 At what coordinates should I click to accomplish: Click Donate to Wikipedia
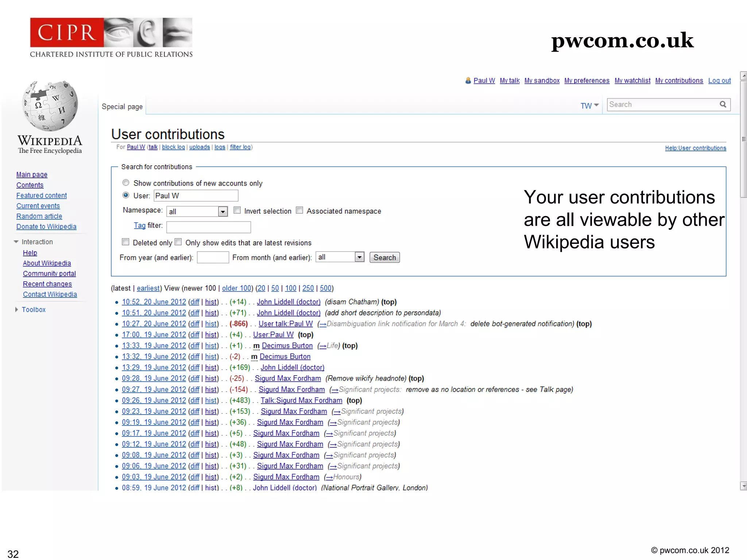(x=46, y=226)
